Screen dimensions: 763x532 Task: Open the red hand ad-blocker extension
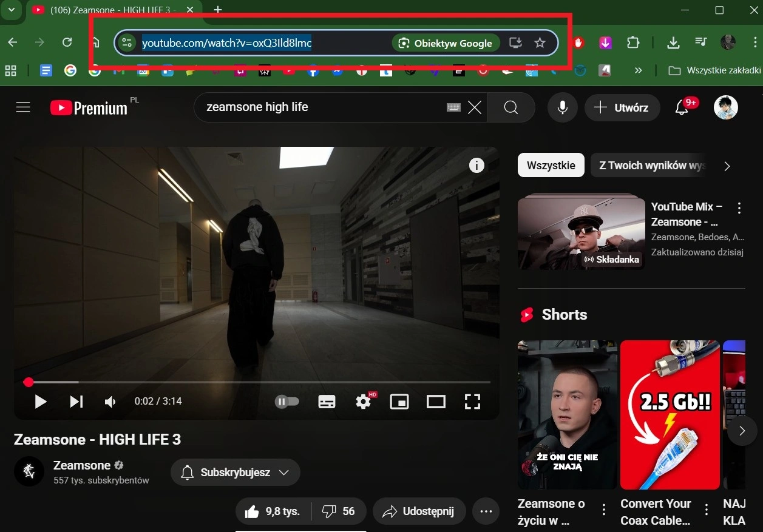coord(578,42)
